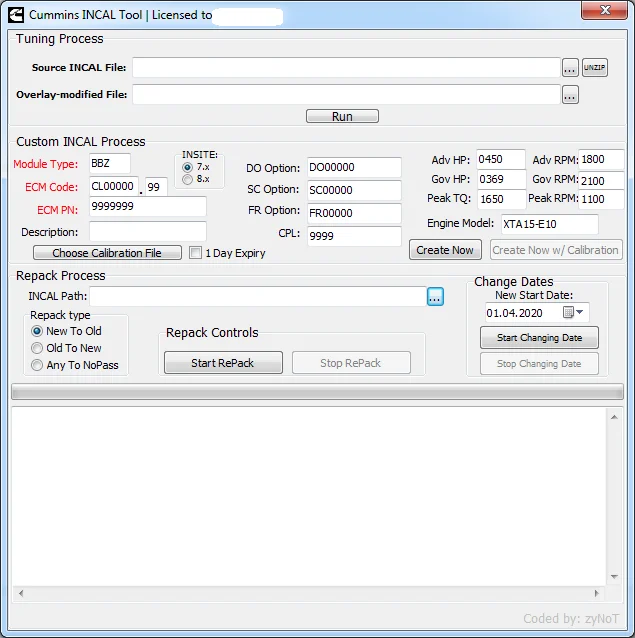Screen dimensions: 635x638
Task: Click the New Start Date value 01.04.2020
Action: (515, 313)
